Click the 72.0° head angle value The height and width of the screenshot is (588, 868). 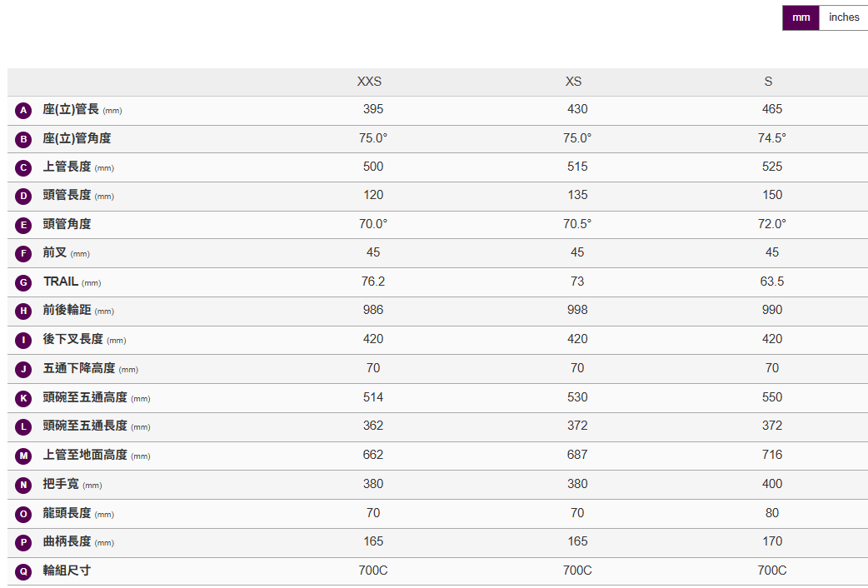point(772,224)
